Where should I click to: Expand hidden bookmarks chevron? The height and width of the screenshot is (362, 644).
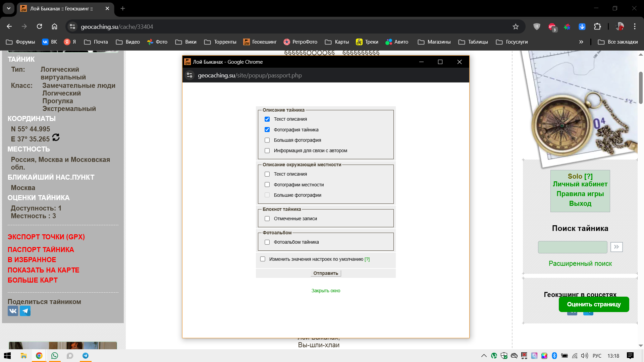[581, 42]
